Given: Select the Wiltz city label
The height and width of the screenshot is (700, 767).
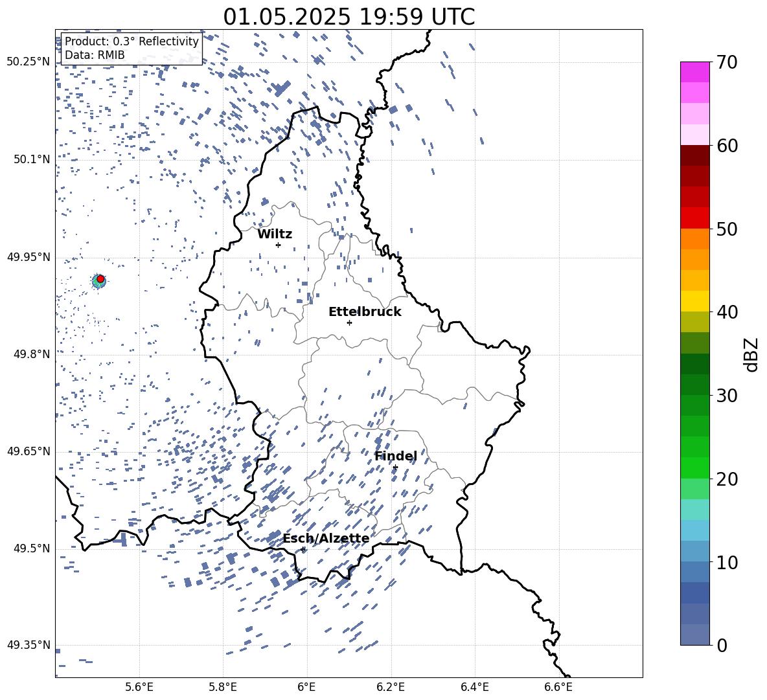Looking at the screenshot, I should coord(275,234).
